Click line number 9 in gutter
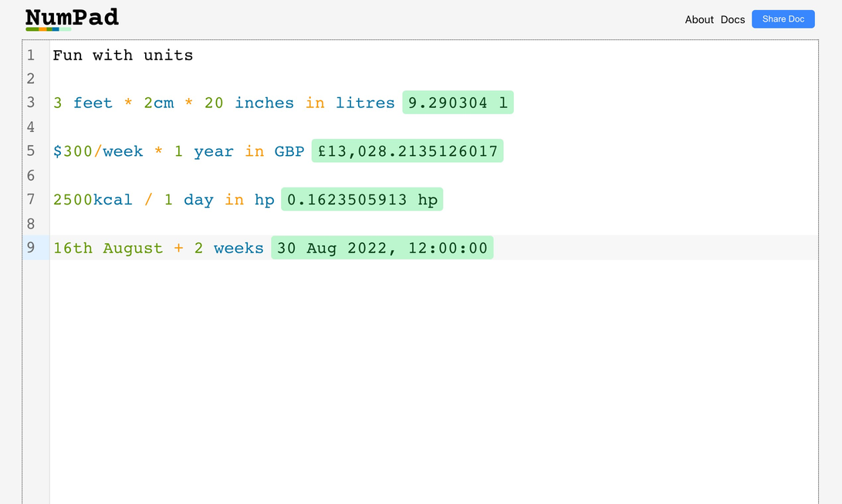 tap(31, 248)
